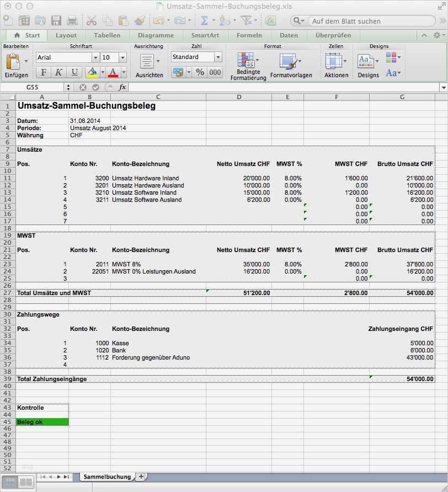Cancel entry with formula bar X icon

[83, 87]
